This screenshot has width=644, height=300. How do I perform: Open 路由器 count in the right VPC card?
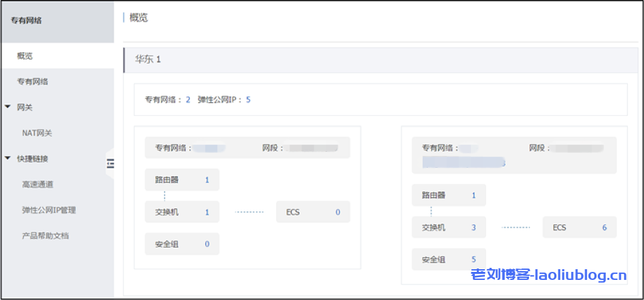coord(473,196)
